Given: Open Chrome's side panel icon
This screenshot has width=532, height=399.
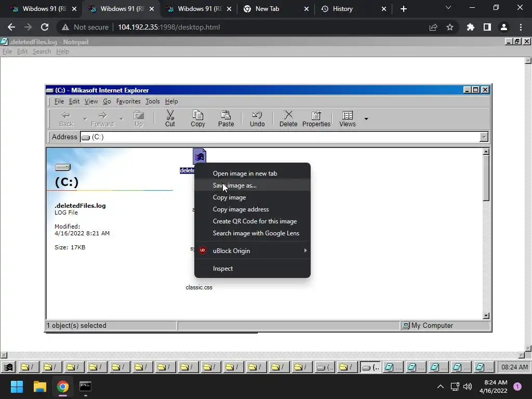Looking at the screenshot, I should (487, 27).
